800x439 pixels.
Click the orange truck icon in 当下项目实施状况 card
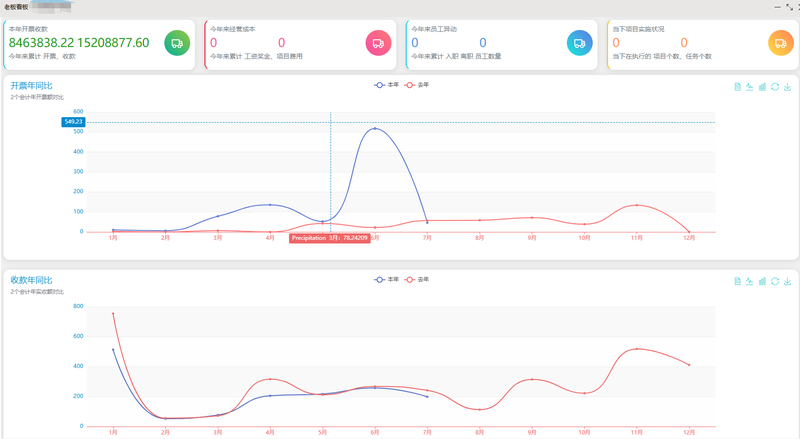click(781, 43)
